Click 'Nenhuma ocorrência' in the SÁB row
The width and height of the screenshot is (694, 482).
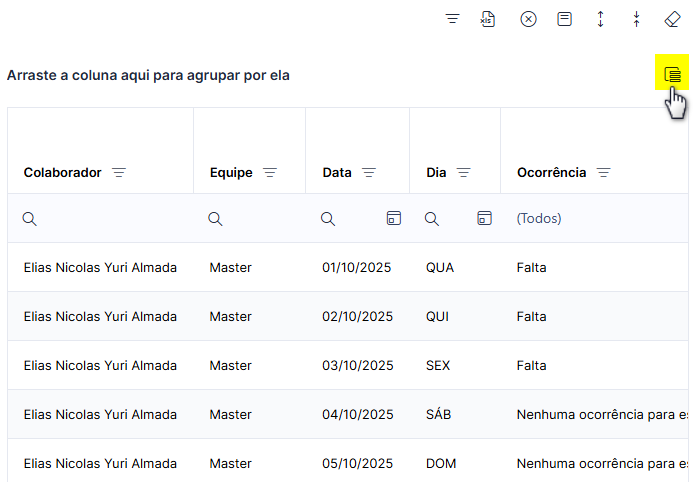[x=602, y=415]
